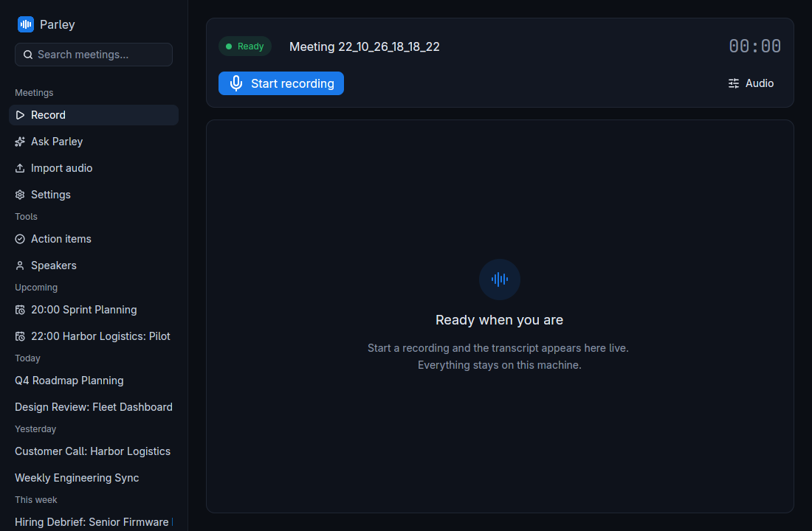Start recording the meeting
Image resolution: width=812 pixels, height=531 pixels.
(x=281, y=83)
